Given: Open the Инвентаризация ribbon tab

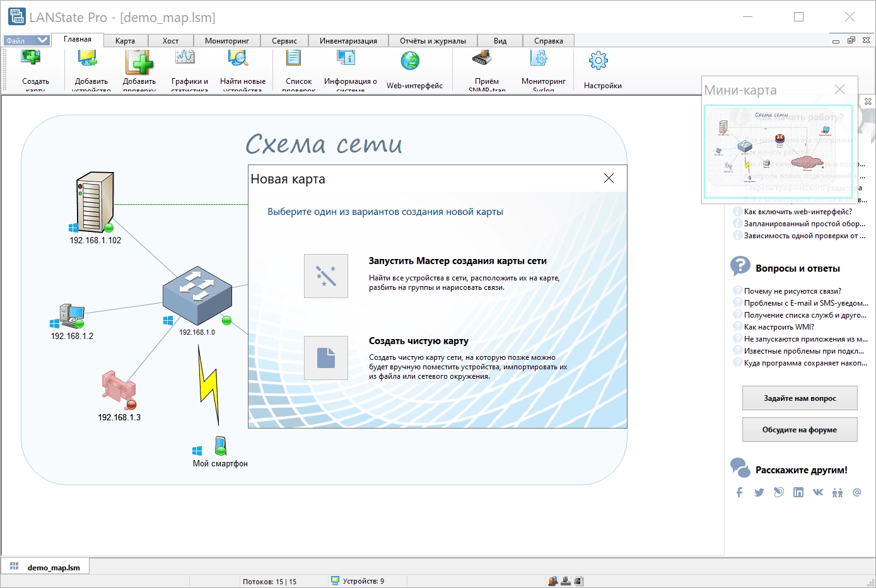Looking at the screenshot, I should click(348, 41).
